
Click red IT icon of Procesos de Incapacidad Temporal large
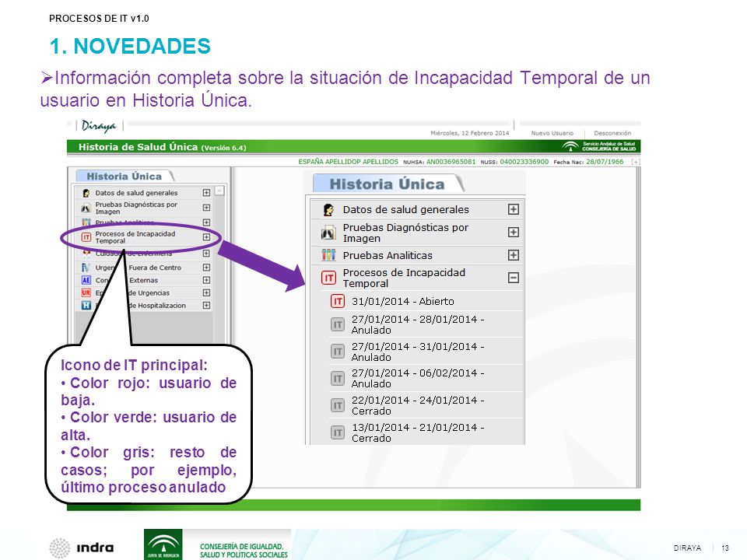328,278
